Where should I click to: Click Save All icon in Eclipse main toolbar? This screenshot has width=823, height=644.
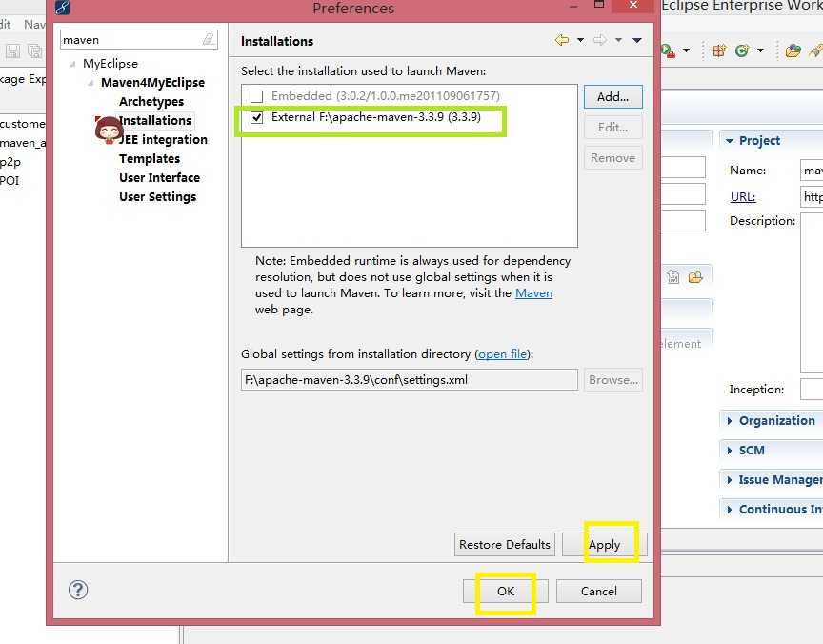point(34,50)
